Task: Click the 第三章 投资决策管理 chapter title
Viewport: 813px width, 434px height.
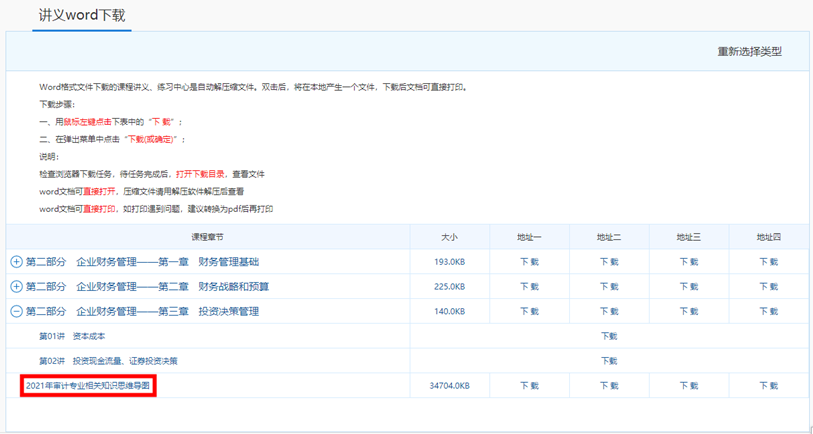Action: tap(142, 312)
